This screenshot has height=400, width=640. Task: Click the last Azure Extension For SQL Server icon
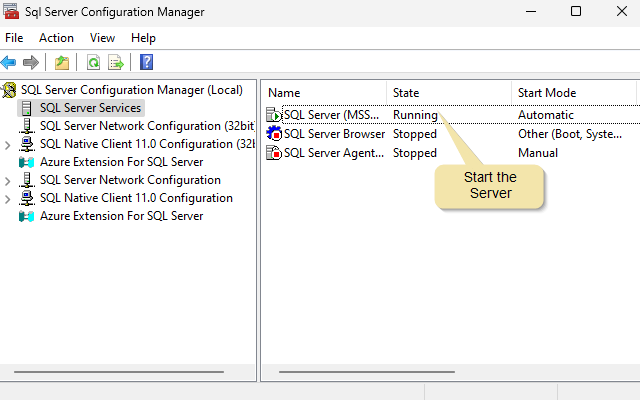click(27, 216)
